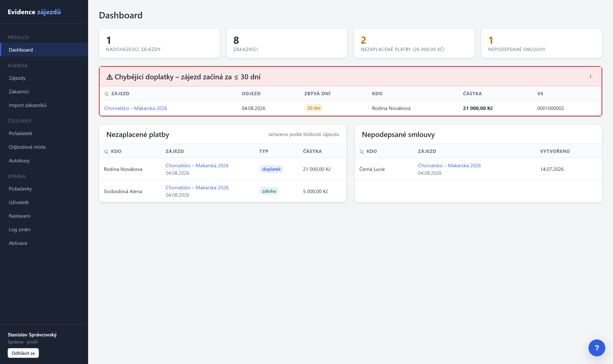Click bold amount 21 000,00 Kč in alert table
The width and height of the screenshot is (613, 364).
pos(478,108)
